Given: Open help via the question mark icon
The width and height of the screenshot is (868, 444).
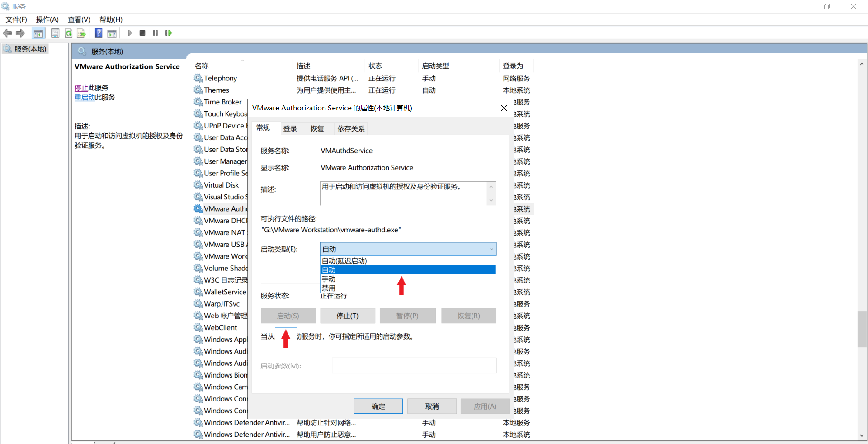Looking at the screenshot, I should 99,33.
